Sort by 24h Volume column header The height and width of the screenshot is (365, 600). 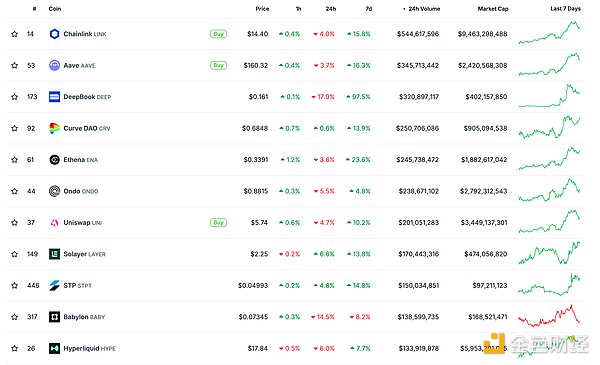422,9
